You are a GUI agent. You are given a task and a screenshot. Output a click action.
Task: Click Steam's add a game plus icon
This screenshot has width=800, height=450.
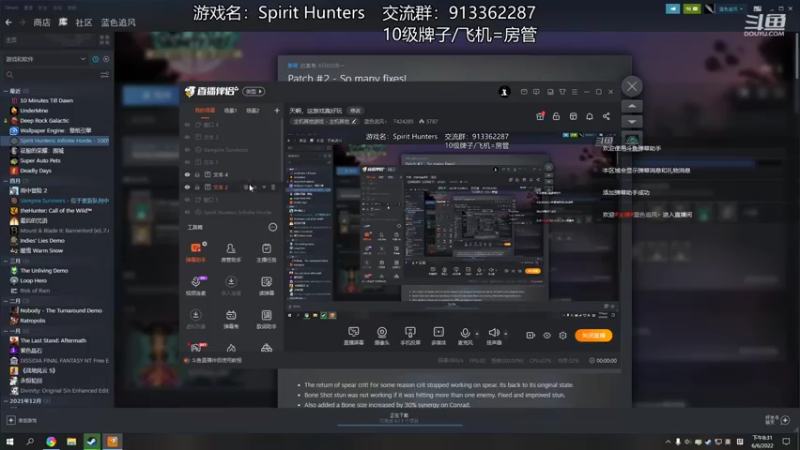11,420
